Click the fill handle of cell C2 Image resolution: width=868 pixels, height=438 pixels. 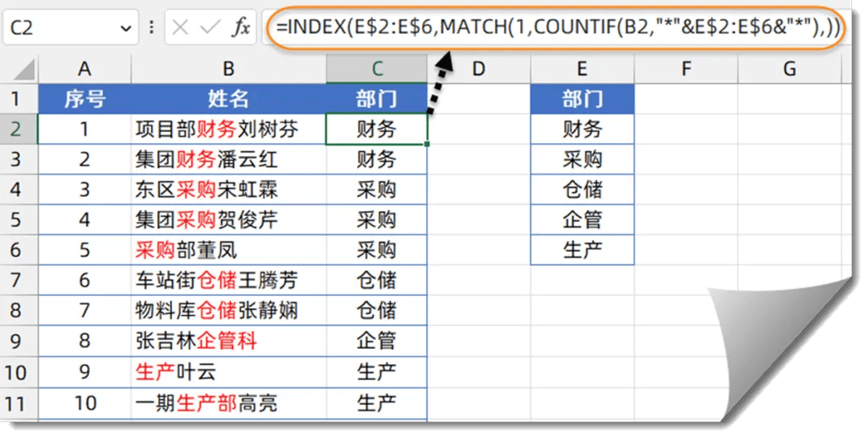coord(428,144)
